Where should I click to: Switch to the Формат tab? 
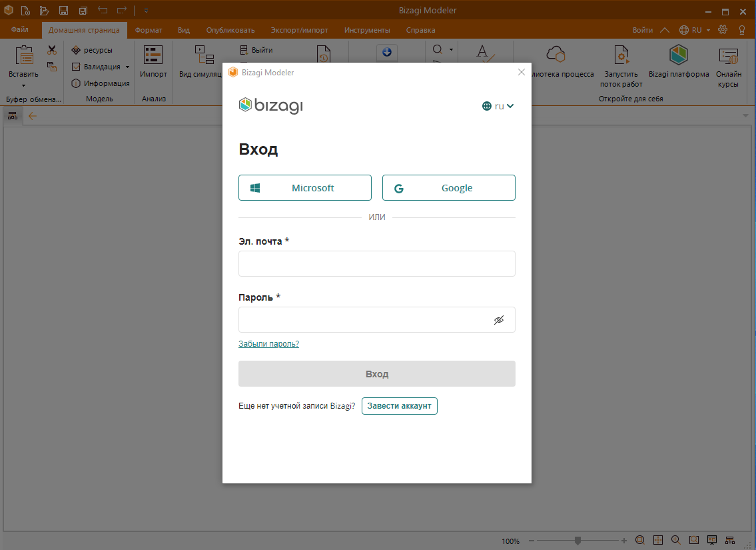click(148, 30)
